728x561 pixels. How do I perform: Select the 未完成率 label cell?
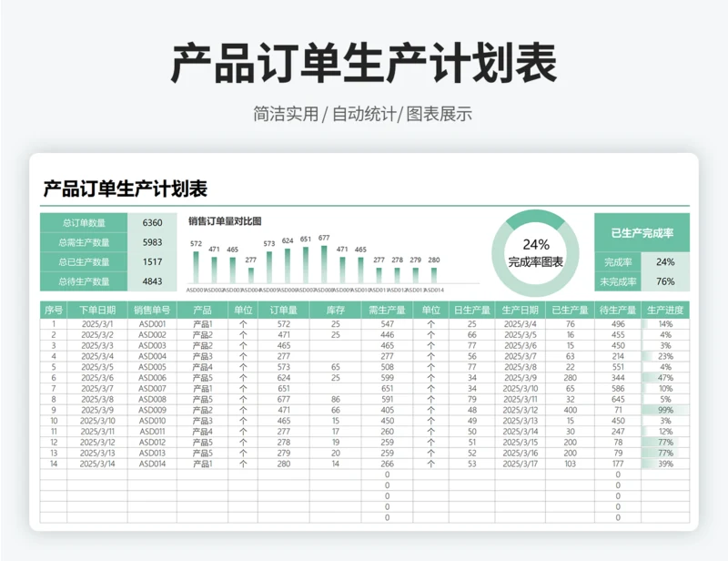[618, 281]
